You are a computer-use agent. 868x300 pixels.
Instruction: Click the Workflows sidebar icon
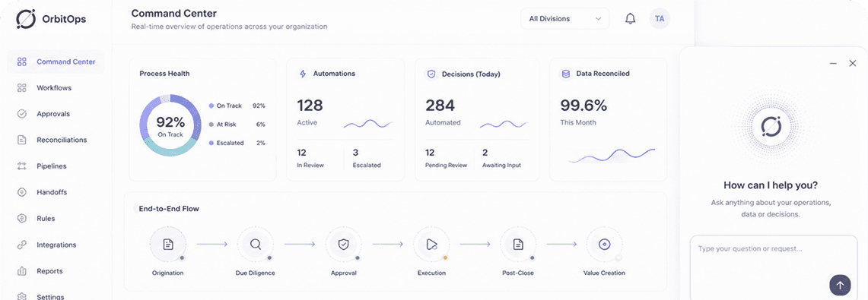point(22,88)
